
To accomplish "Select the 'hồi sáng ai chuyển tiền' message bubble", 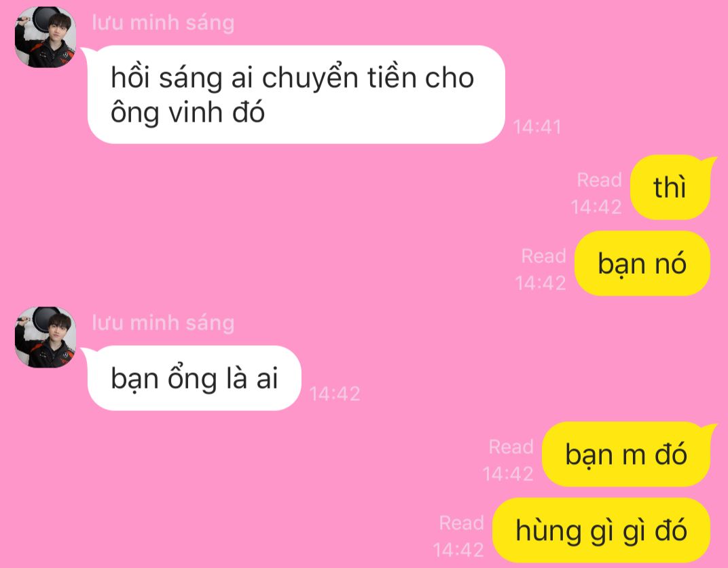I will point(296,94).
